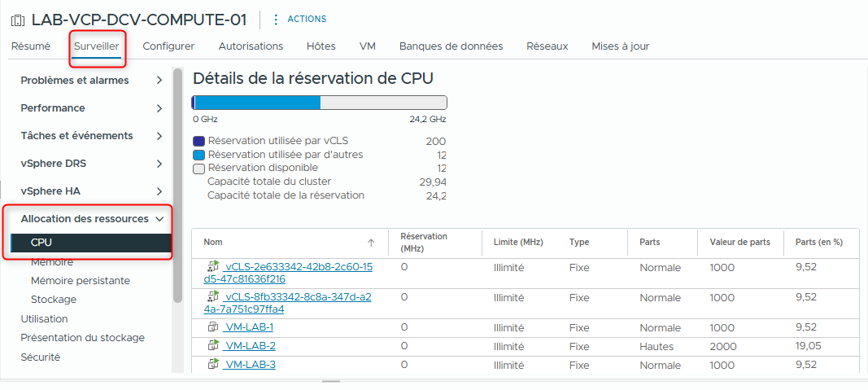Select Stockage in the sidebar

pyautogui.click(x=54, y=300)
